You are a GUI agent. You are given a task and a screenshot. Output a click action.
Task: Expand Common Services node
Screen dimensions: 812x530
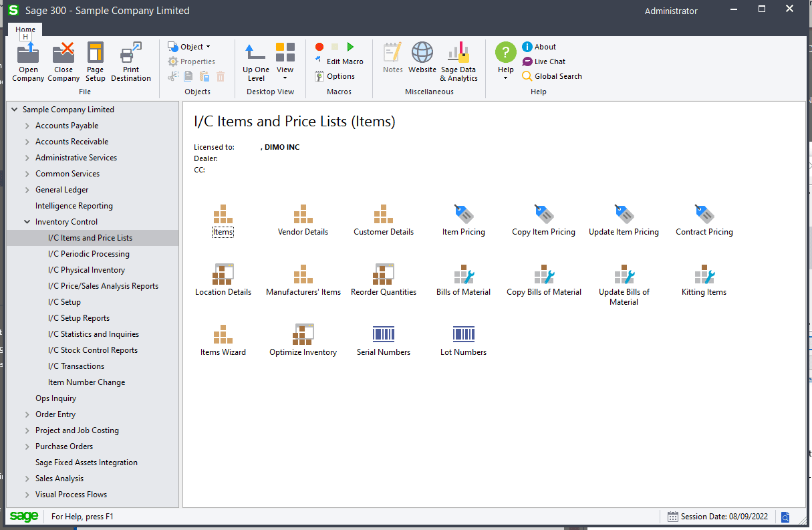(x=27, y=174)
